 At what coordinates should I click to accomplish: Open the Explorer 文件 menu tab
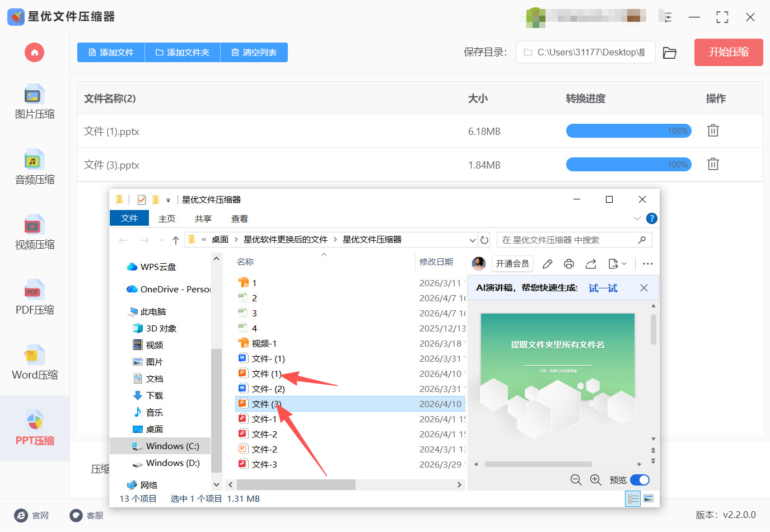(129, 218)
